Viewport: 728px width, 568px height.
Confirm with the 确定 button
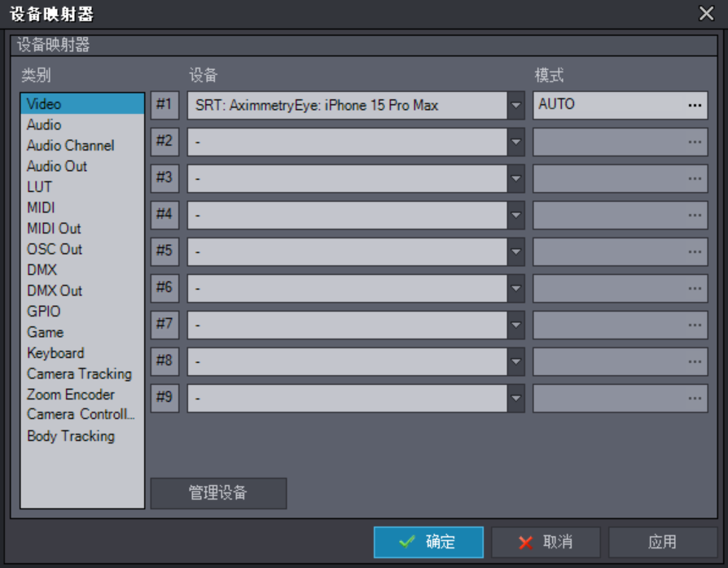pyautogui.click(x=428, y=542)
